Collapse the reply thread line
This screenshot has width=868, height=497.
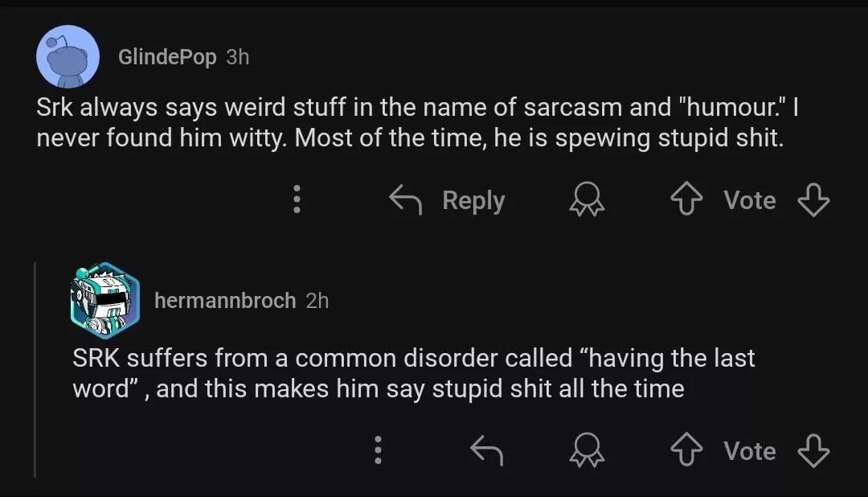coord(35,370)
